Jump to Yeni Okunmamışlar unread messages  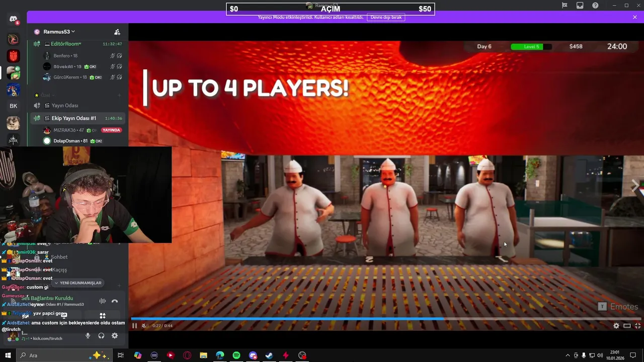click(x=77, y=283)
